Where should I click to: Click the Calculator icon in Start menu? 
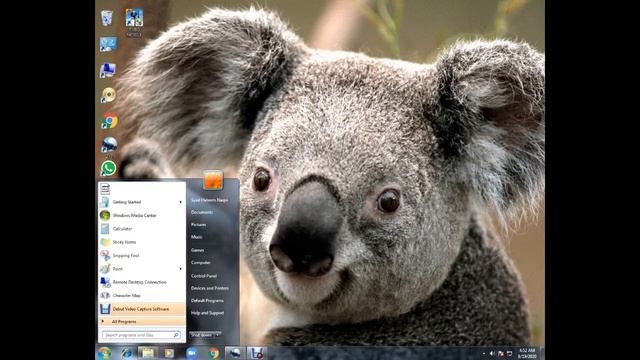point(105,229)
